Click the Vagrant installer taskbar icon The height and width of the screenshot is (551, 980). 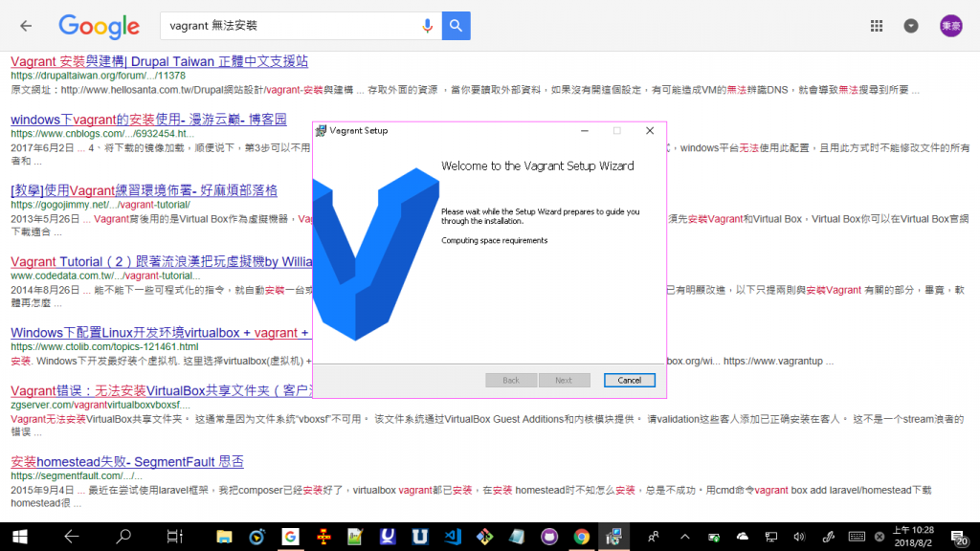[x=613, y=537]
